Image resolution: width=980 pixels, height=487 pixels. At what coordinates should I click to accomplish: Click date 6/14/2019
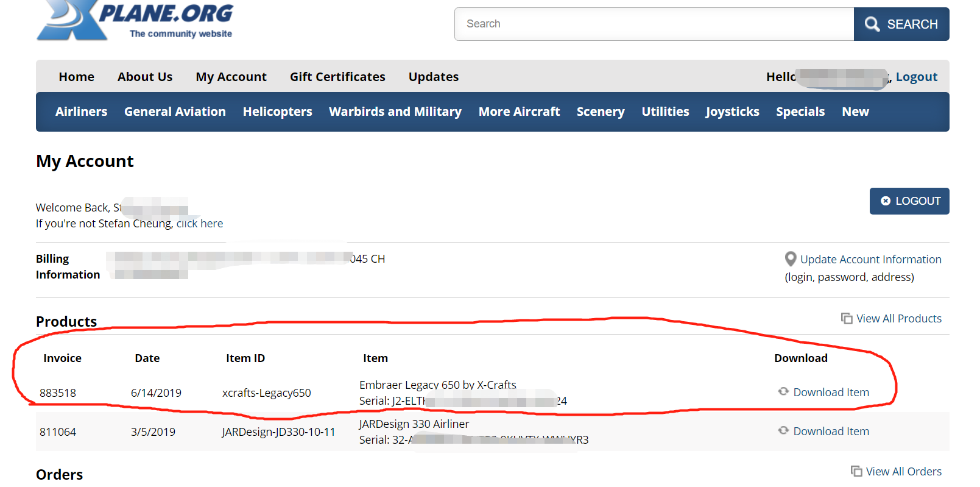point(156,393)
